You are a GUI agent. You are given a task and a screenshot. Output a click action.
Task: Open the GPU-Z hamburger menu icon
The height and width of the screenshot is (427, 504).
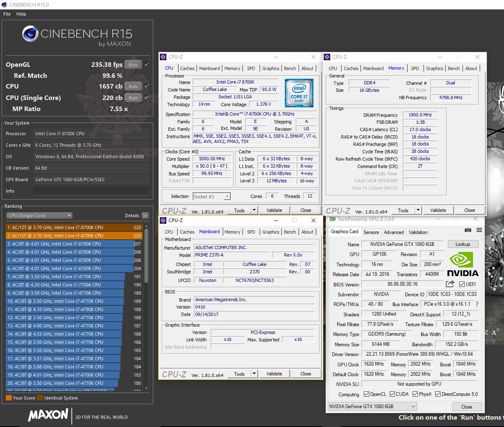pyautogui.click(x=478, y=230)
